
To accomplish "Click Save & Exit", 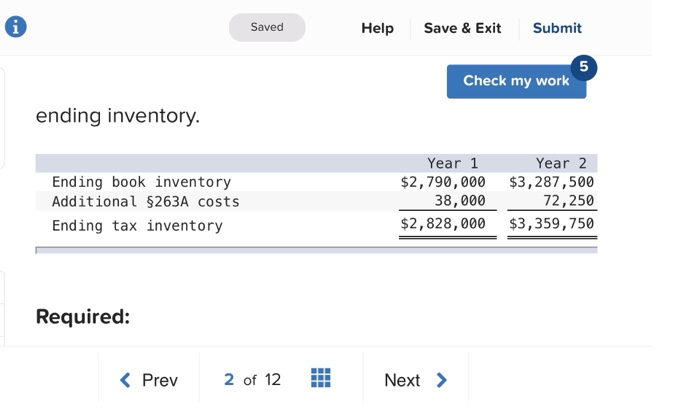I will click(462, 28).
